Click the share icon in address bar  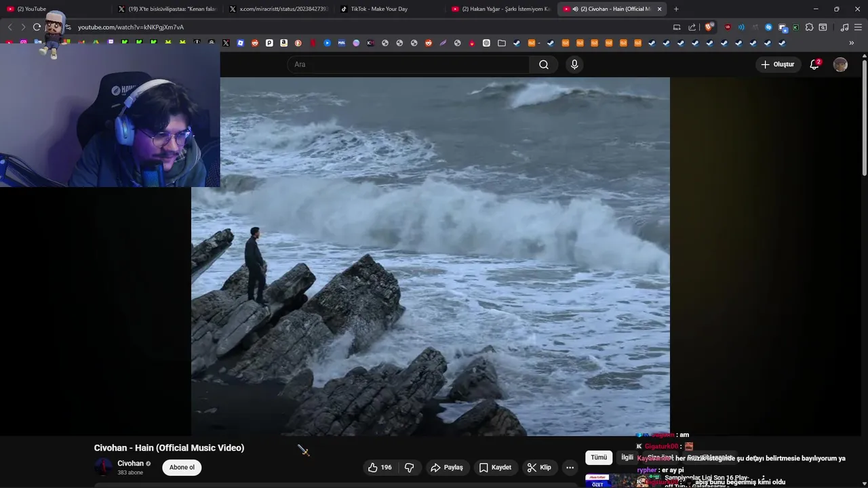point(692,27)
